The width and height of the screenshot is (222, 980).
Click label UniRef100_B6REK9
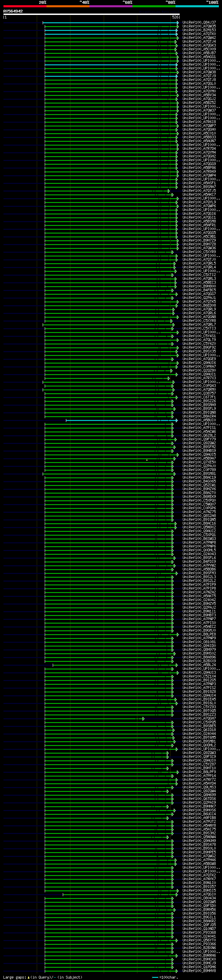199,496
